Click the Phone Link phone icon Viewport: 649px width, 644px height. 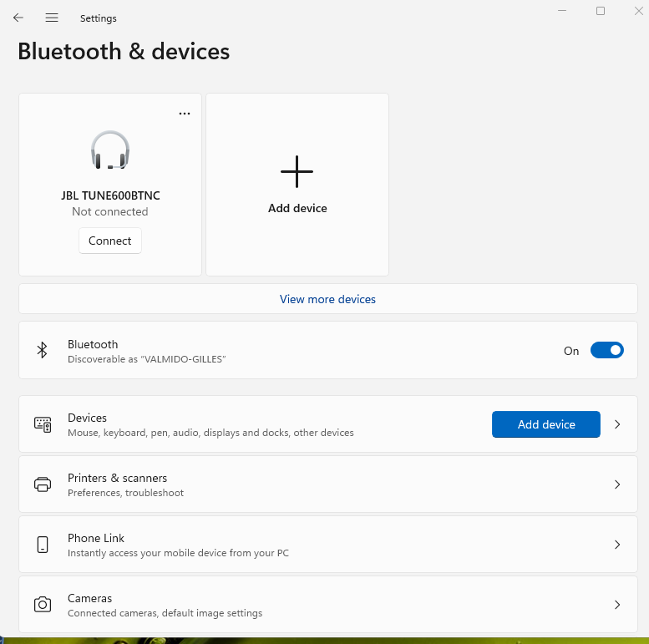click(43, 545)
